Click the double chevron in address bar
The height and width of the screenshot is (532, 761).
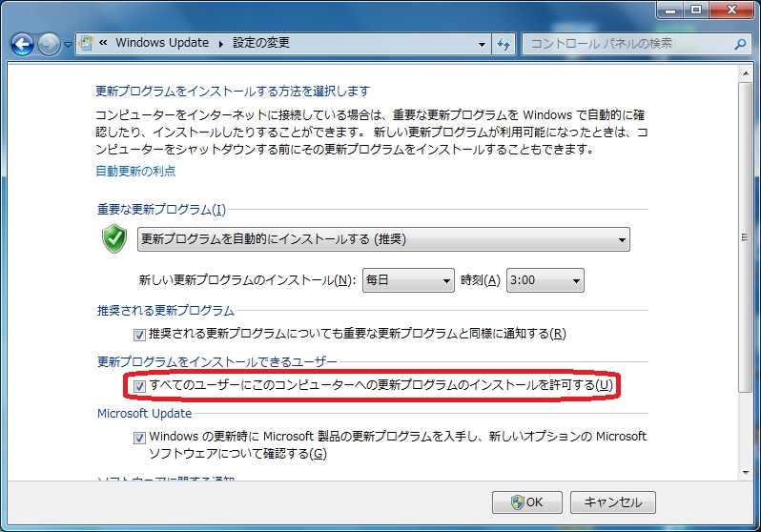tap(103, 43)
